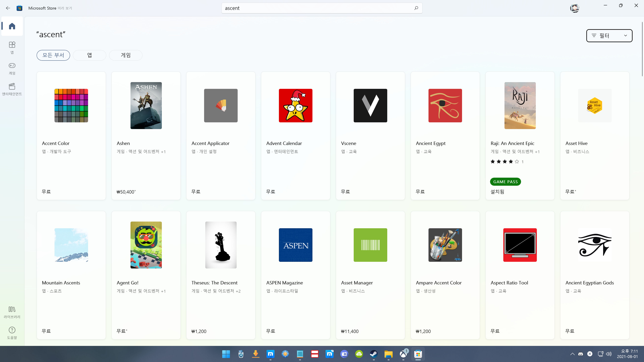Click the back arrow in title bar
The height and width of the screenshot is (362, 644).
[8, 8]
